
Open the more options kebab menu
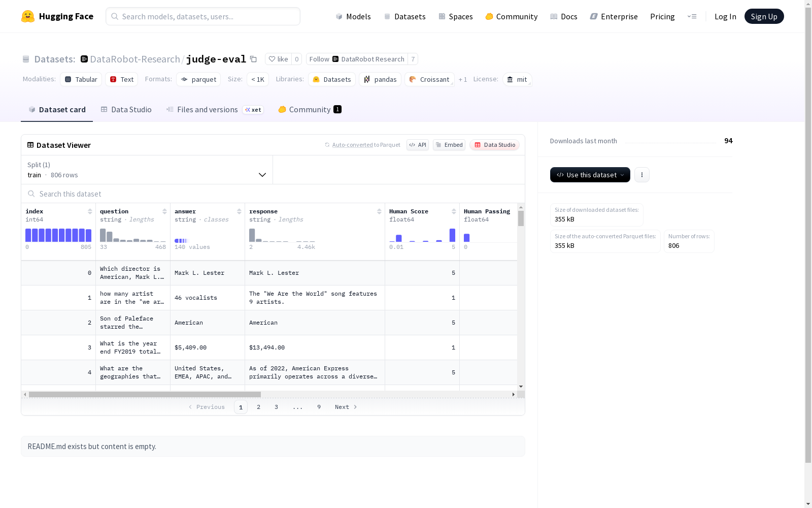[642, 175]
